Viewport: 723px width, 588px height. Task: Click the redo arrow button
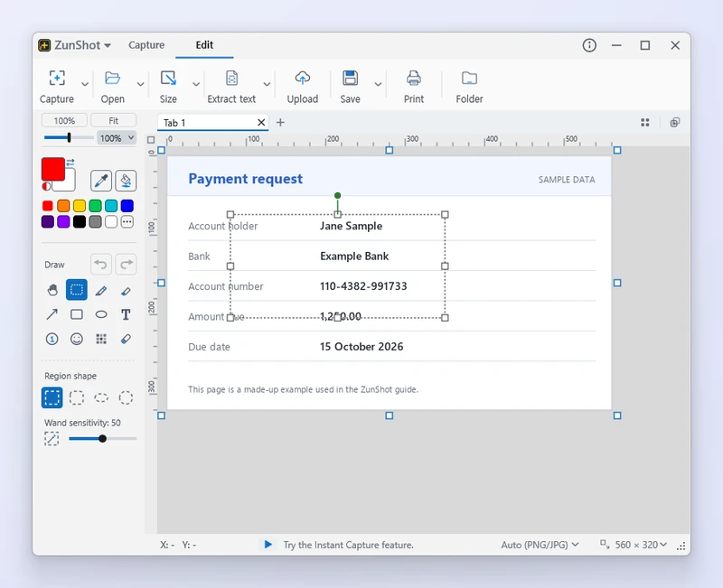[x=126, y=265]
